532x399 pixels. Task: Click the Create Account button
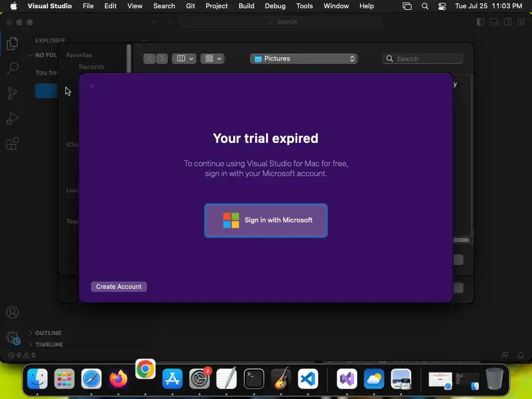119,287
